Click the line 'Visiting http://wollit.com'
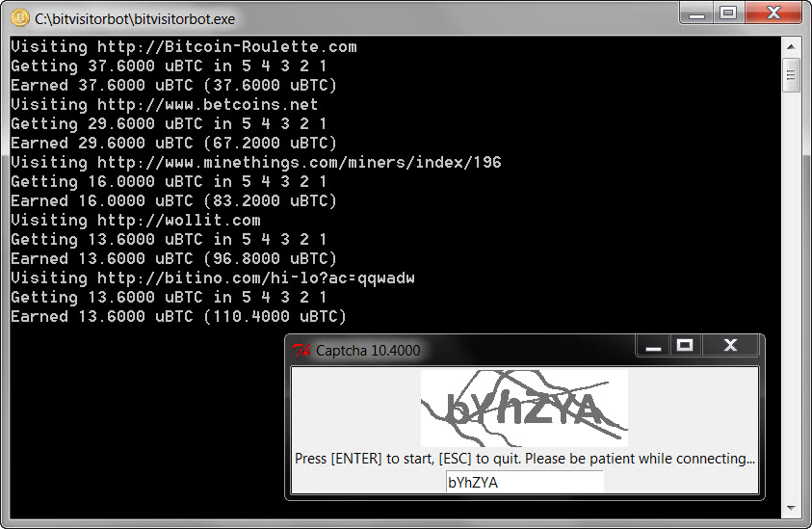This screenshot has height=529, width=812. click(x=136, y=221)
